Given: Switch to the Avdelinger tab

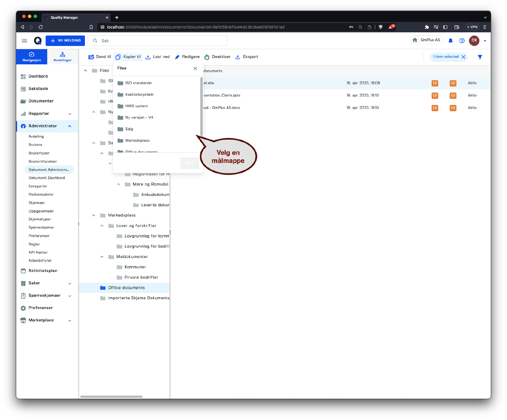Looking at the screenshot, I should [62, 57].
